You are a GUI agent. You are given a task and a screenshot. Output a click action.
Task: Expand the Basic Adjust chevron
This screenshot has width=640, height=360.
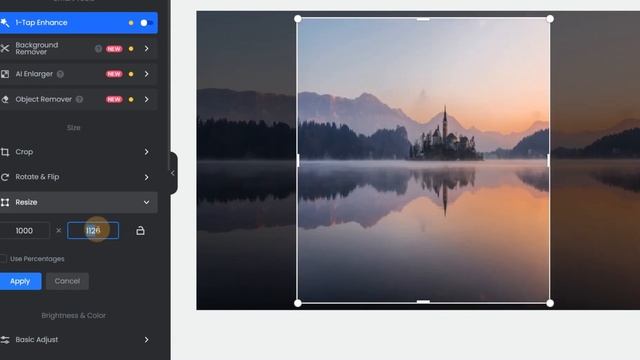147,340
